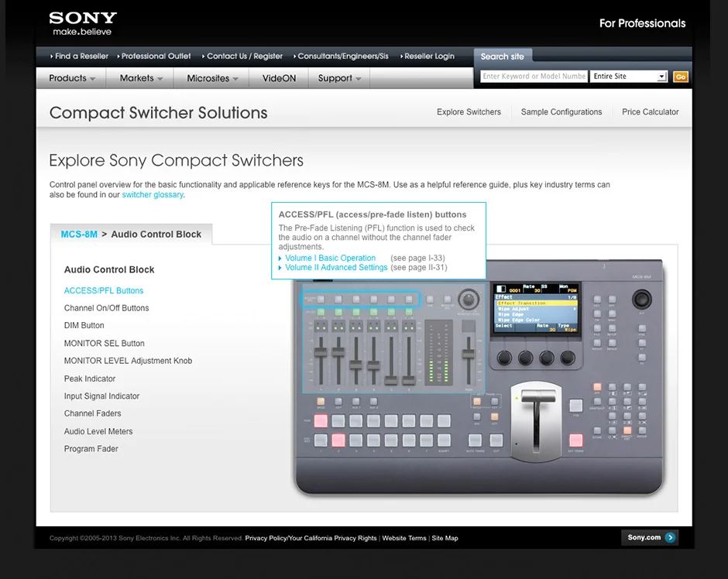The image size is (728, 579).
Task: Select the VideON menu item
Action: tap(278, 77)
